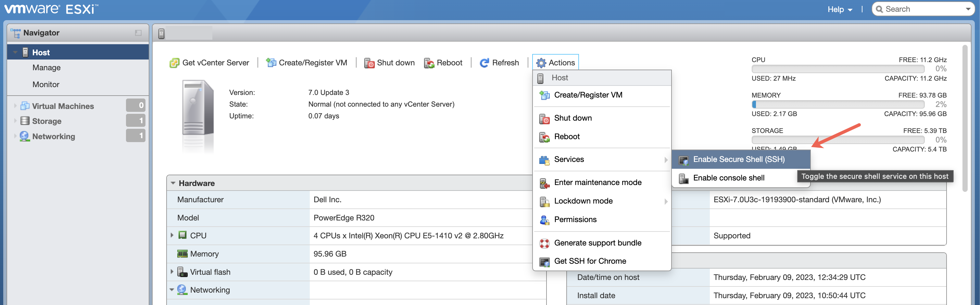Click into the Search field
The height and width of the screenshot is (305, 980).
(x=923, y=9)
